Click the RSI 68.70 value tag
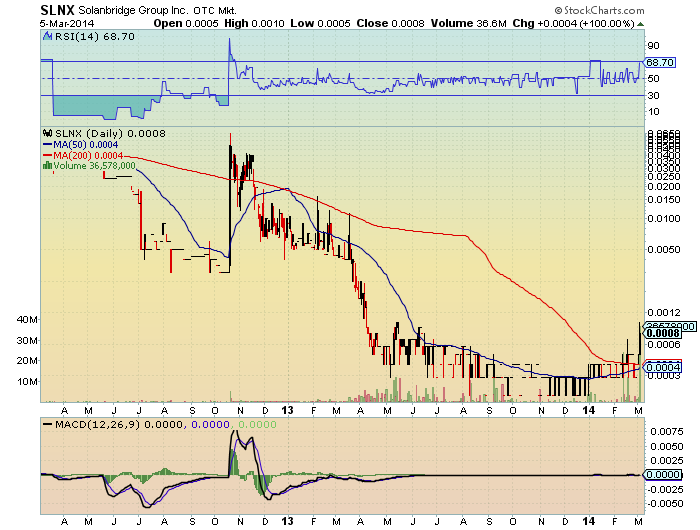 click(659, 63)
